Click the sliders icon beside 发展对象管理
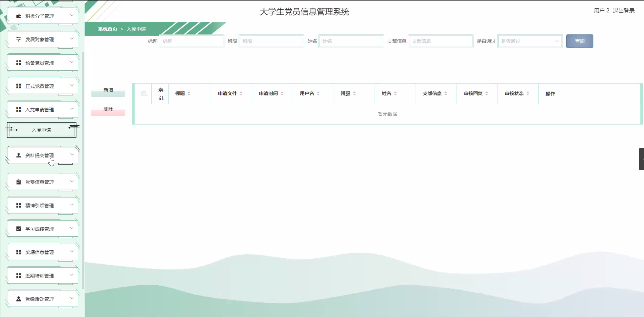 (x=19, y=39)
